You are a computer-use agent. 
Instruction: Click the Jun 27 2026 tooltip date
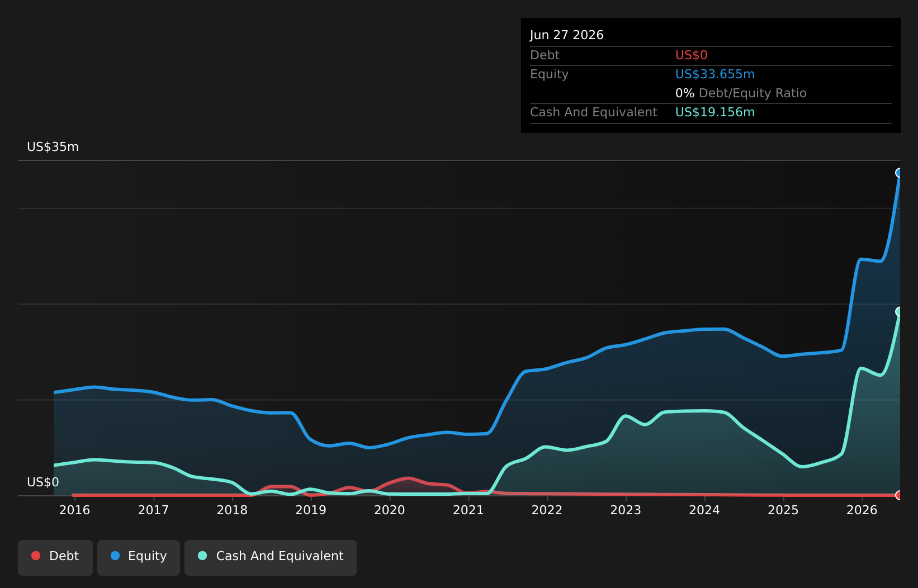coord(567,35)
